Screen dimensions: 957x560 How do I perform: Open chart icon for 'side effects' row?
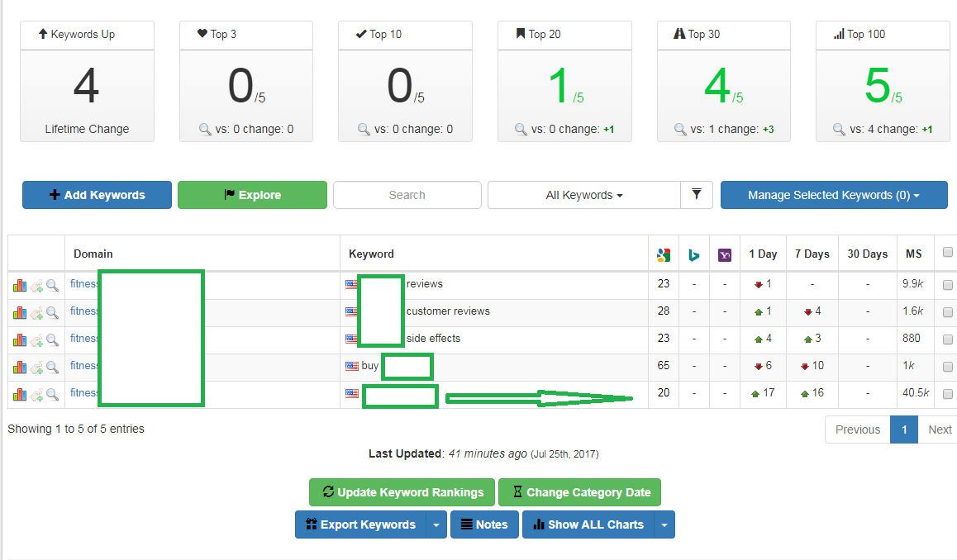coord(20,339)
